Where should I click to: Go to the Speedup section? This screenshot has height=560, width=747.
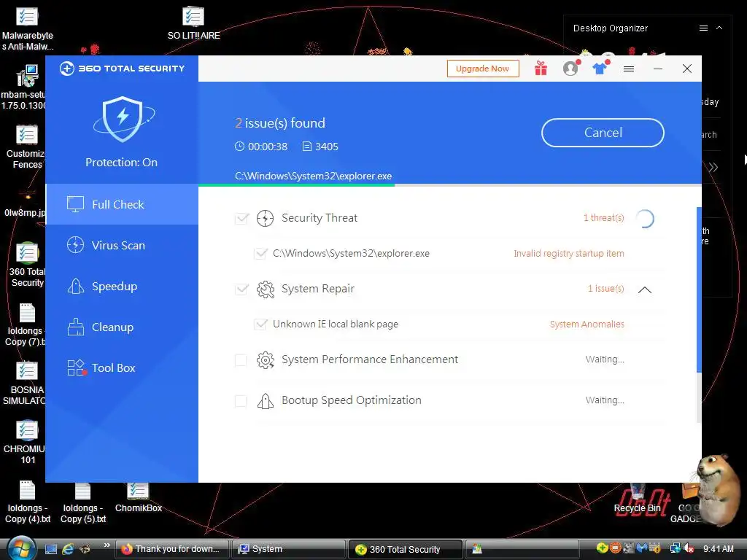point(122,286)
